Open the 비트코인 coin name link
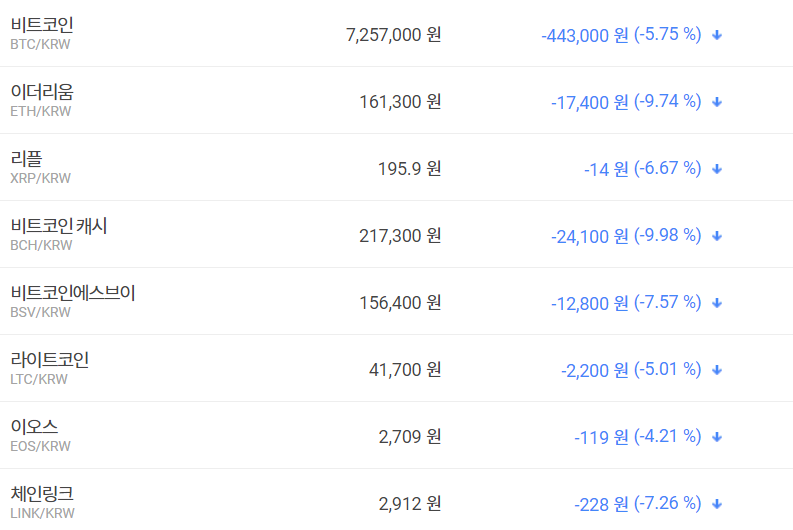Viewport: 793px width, 530px height. (x=42, y=25)
